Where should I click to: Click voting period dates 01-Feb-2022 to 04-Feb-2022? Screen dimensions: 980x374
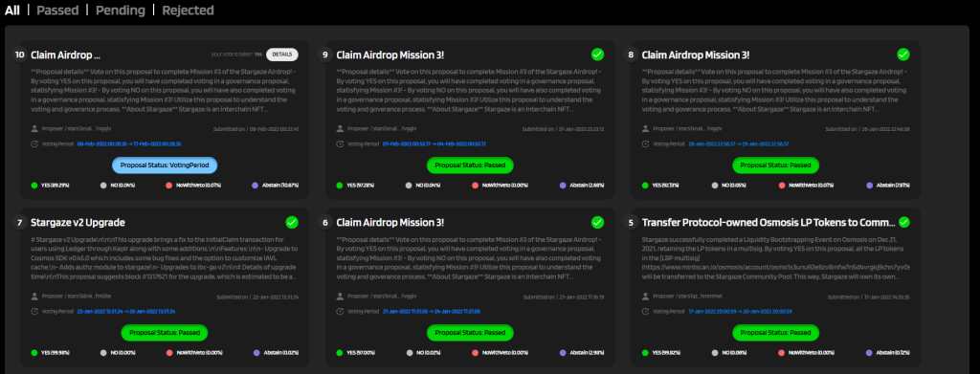434,143
